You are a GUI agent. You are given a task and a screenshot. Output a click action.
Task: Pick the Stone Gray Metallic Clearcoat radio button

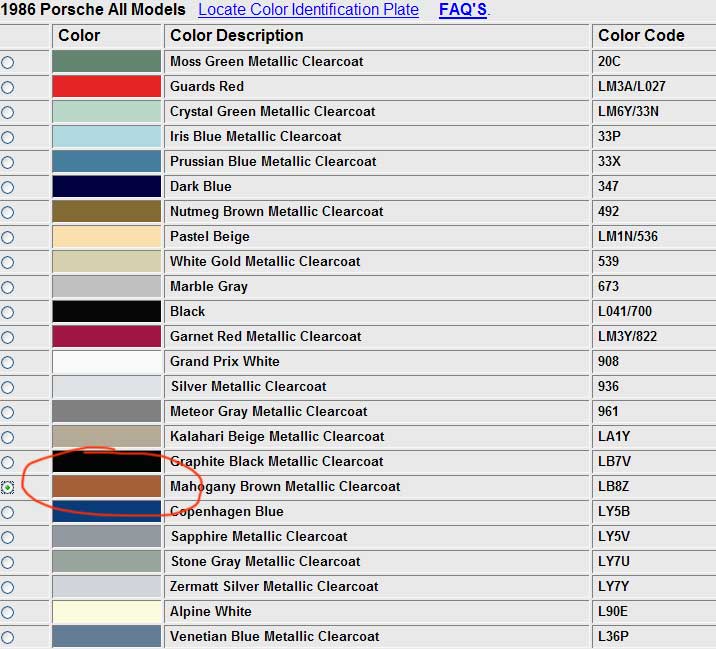pos(7,563)
